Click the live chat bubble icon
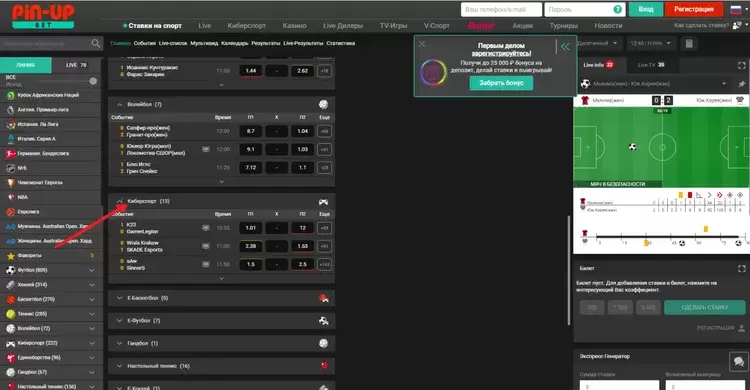The image size is (750, 390). [x=739, y=361]
